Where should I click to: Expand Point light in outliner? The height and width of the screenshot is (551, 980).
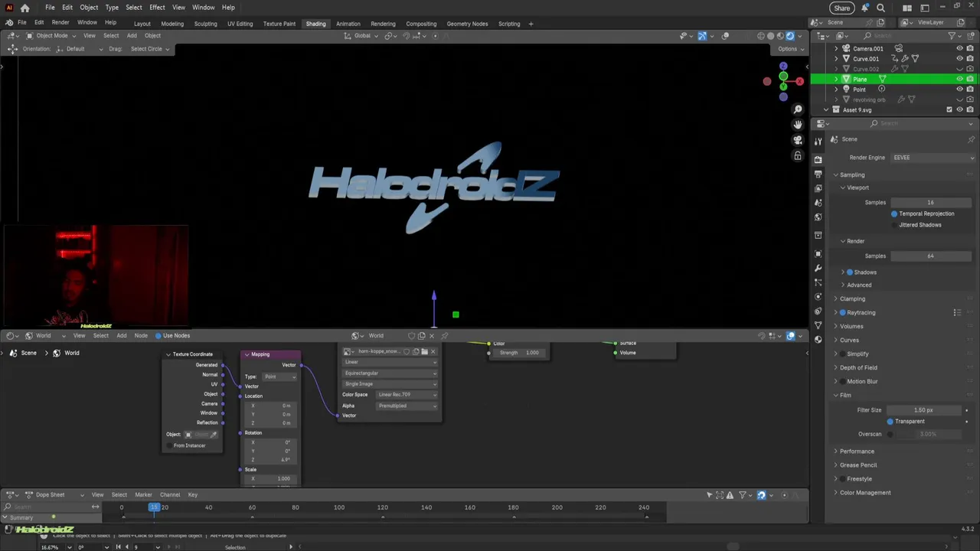click(x=836, y=90)
